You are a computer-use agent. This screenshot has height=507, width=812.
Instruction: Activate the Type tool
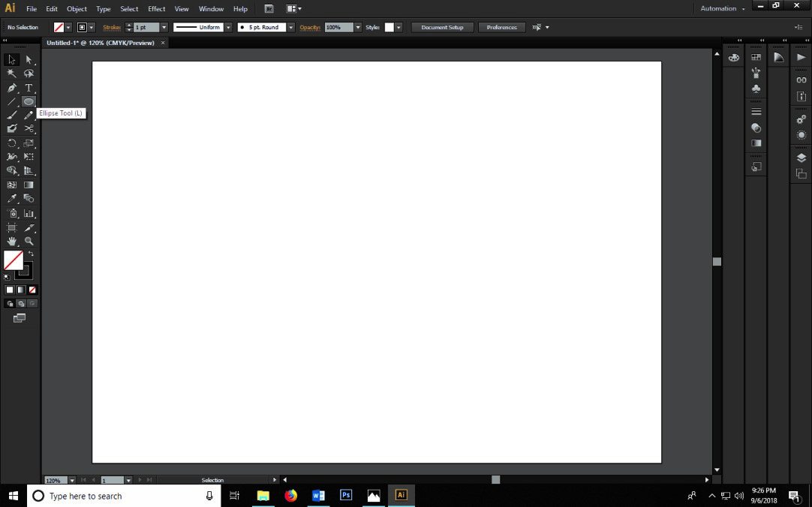(29, 88)
